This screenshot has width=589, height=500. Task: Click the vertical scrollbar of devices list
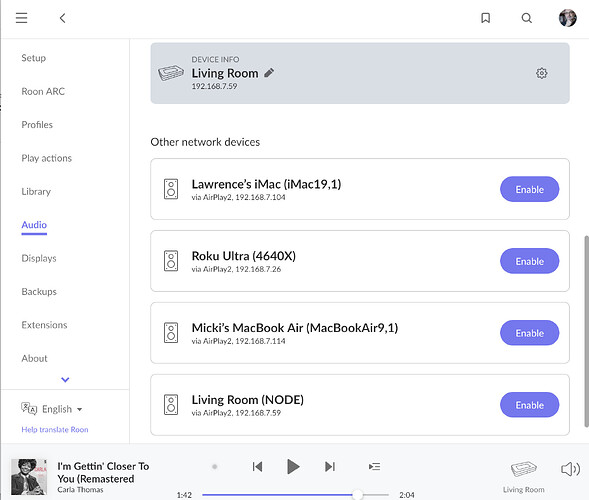point(586,331)
